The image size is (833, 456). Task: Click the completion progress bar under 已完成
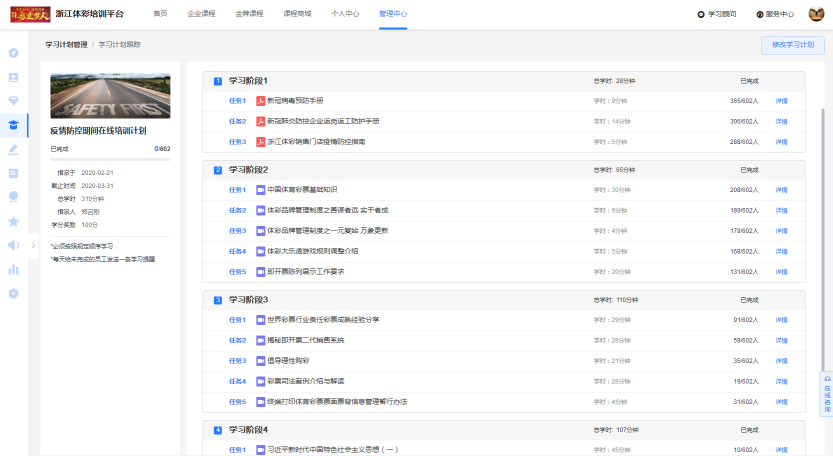click(x=110, y=159)
